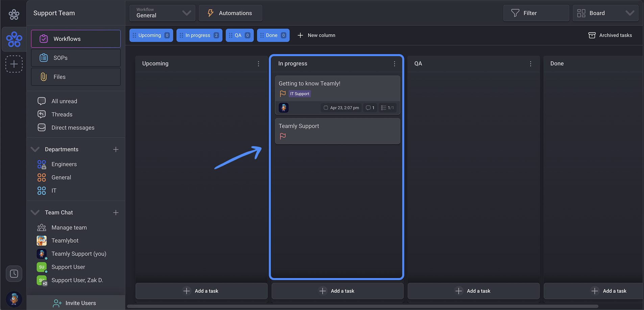Open the 1/1 subtasks checklist indicator

click(x=387, y=108)
